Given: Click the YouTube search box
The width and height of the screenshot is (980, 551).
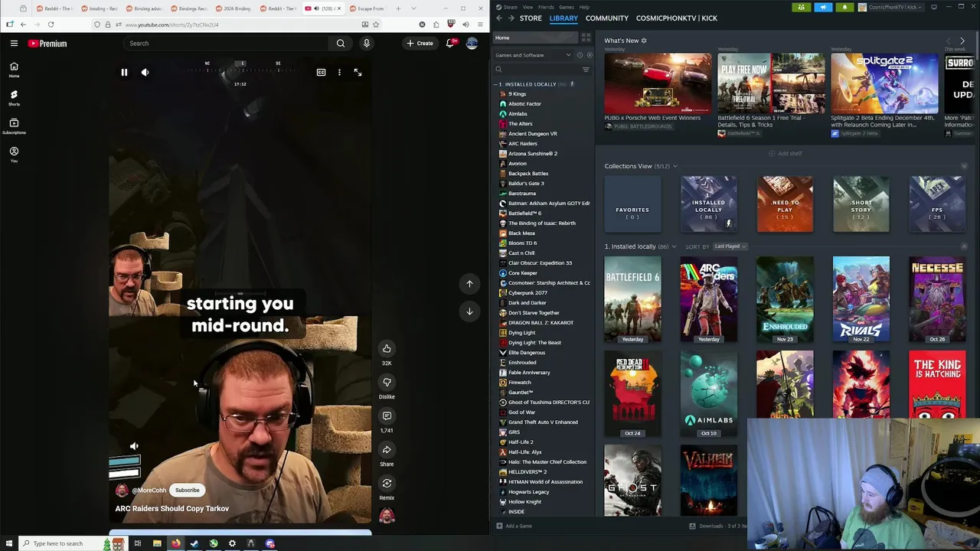Looking at the screenshot, I should [x=227, y=43].
